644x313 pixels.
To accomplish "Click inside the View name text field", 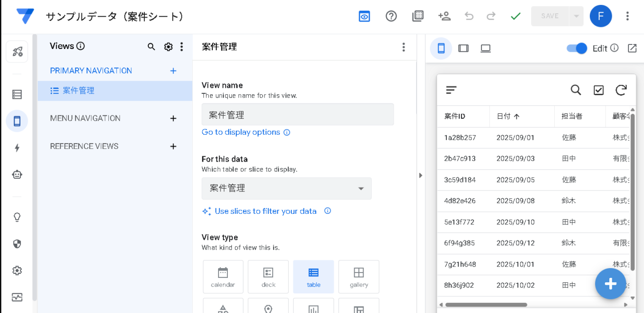I will [x=298, y=114].
